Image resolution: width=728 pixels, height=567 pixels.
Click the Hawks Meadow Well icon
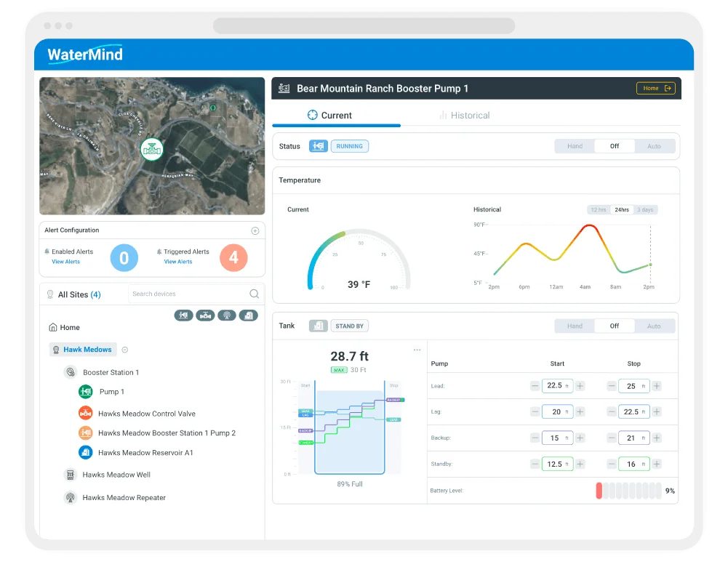70,475
